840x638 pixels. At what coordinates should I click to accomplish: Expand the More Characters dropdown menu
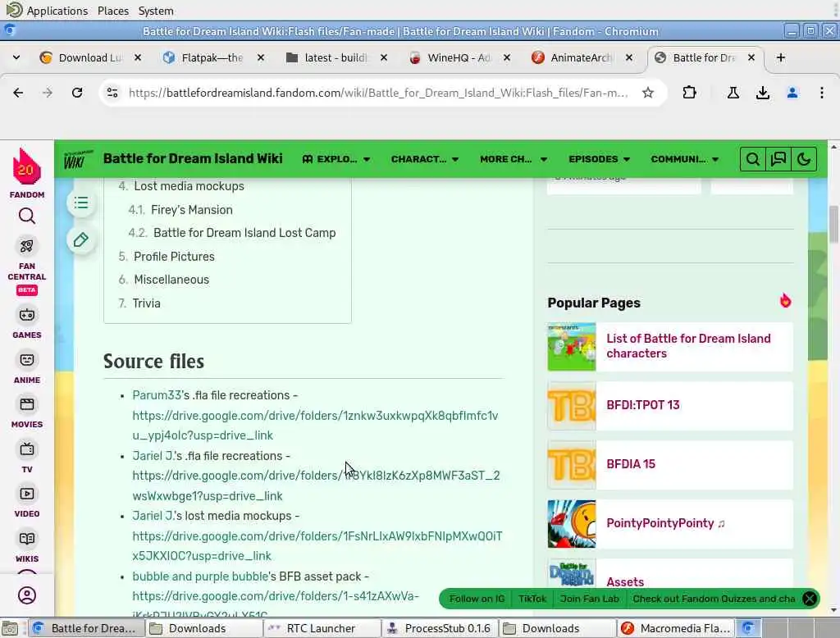click(514, 159)
